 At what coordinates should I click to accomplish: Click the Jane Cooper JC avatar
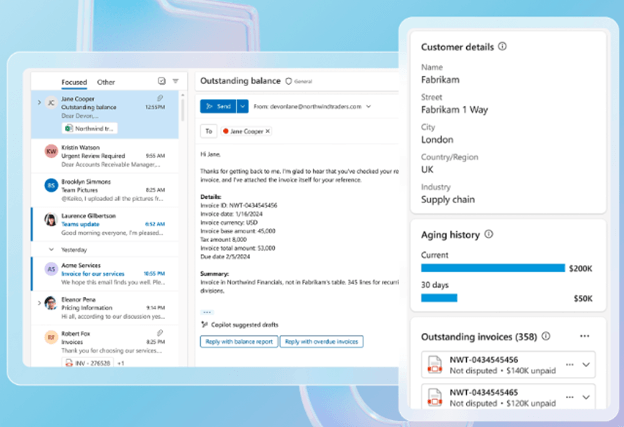(x=51, y=103)
